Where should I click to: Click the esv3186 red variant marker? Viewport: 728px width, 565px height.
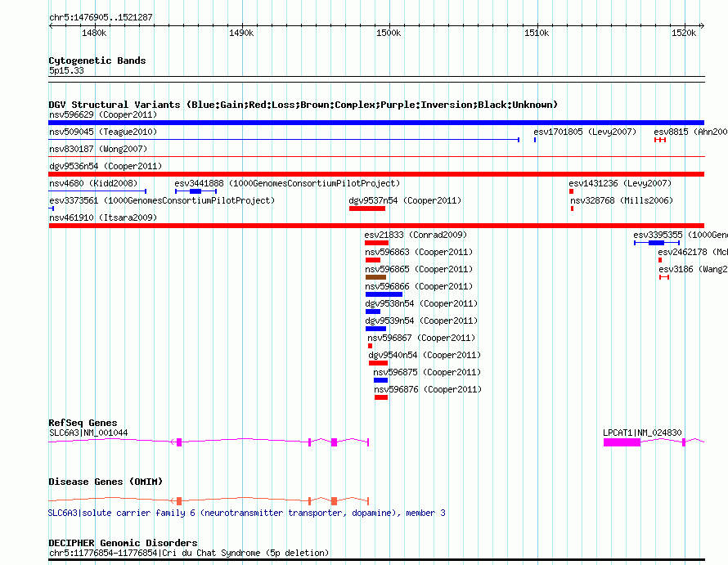(x=664, y=277)
